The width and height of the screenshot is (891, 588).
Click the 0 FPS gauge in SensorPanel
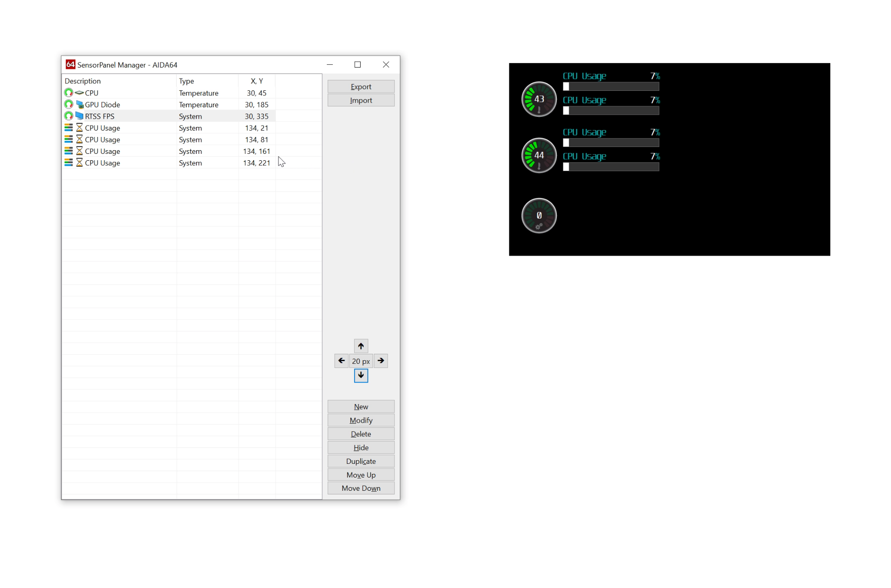pyautogui.click(x=539, y=215)
